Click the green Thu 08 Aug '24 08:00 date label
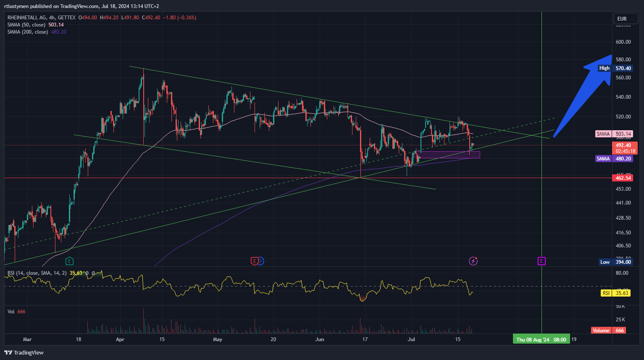 541,339
